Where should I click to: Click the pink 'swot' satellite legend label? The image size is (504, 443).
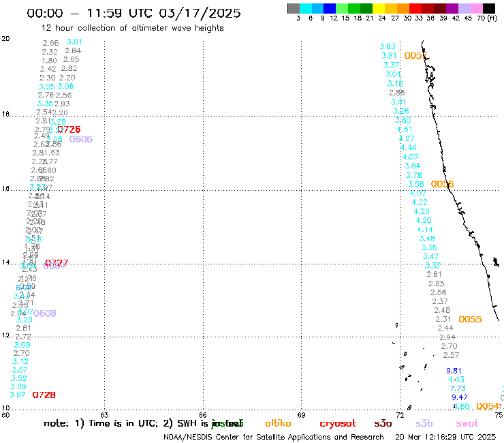467,423
